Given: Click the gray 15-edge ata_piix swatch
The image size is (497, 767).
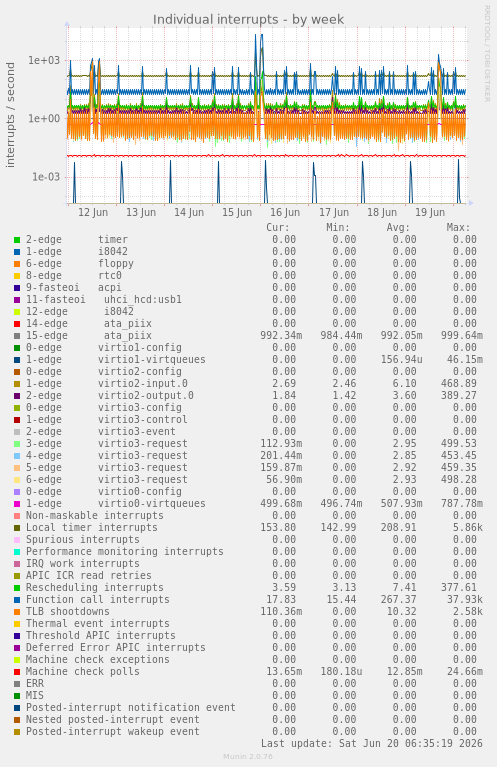Looking at the screenshot, I should coord(17,336).
